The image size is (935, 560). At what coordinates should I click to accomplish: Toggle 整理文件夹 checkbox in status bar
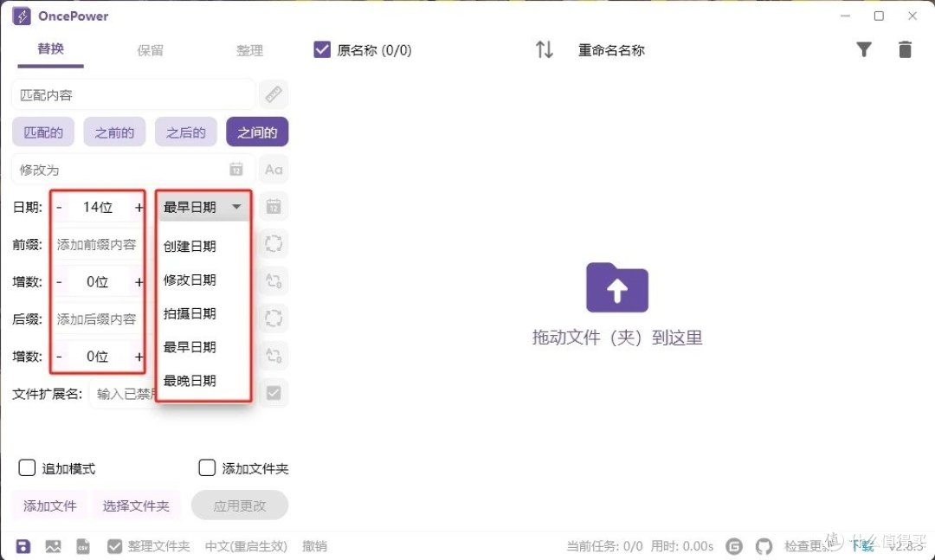pyautogui.click(x=114, y=545)
